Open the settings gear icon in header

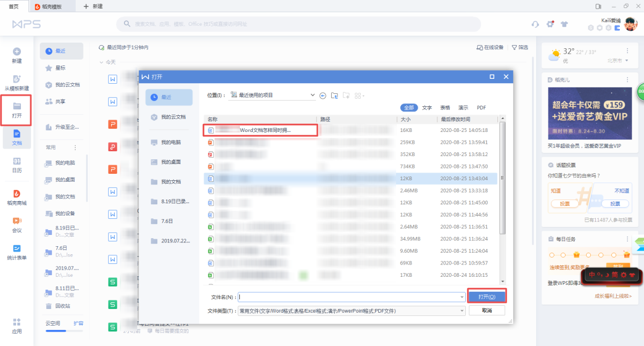pos(550,24)
